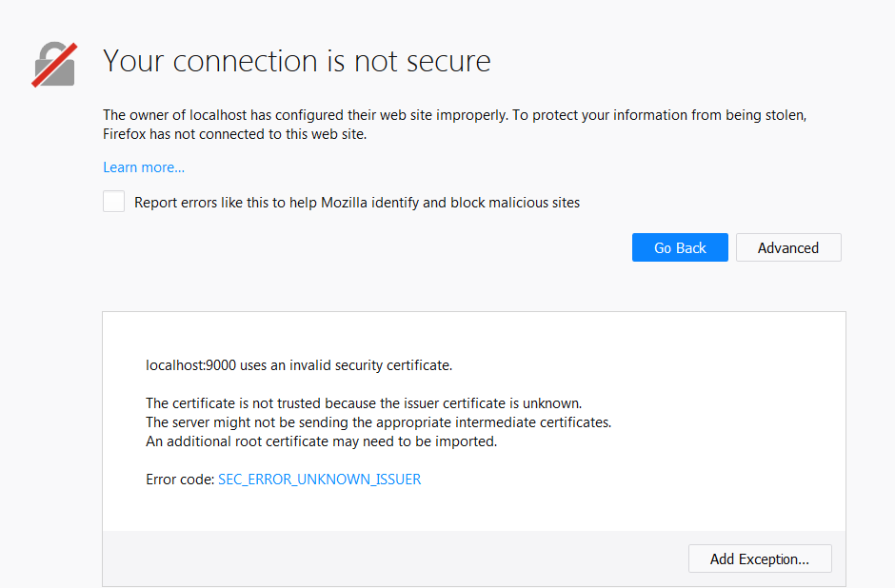Click the crossed-out padlock icon
The width and height of the screenshot is (895, 588).
(55, 65)
